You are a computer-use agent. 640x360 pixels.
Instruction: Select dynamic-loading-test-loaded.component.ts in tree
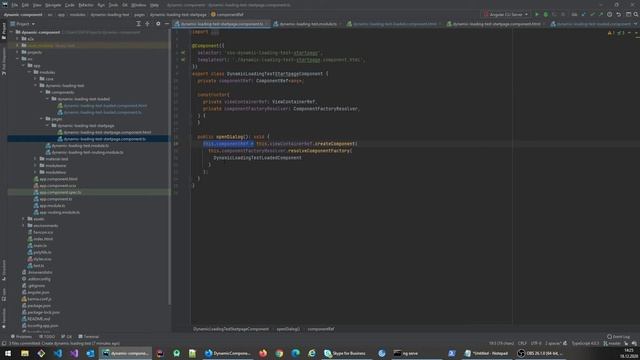pos(100,112)
